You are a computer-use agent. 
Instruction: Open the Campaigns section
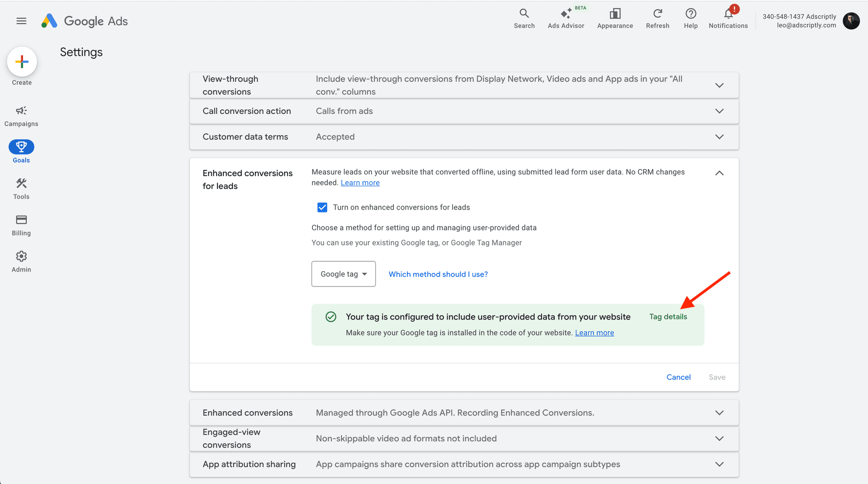pyautogui.click(x=21, y=116)
